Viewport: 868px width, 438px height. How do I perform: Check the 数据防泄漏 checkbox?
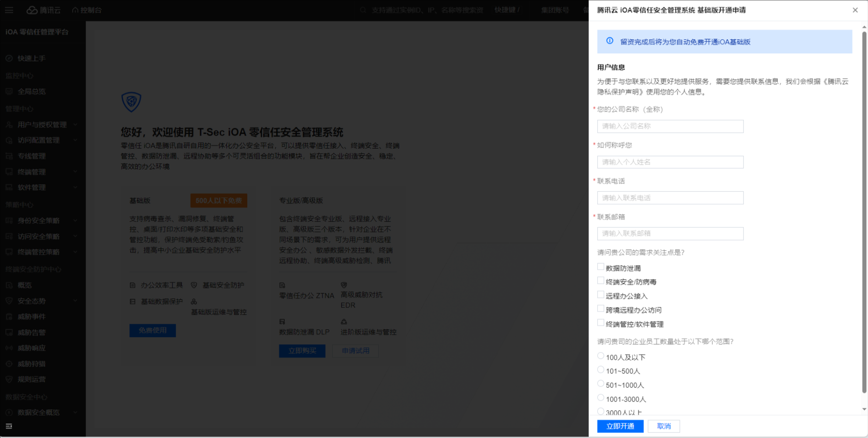[x=601, y=267]
